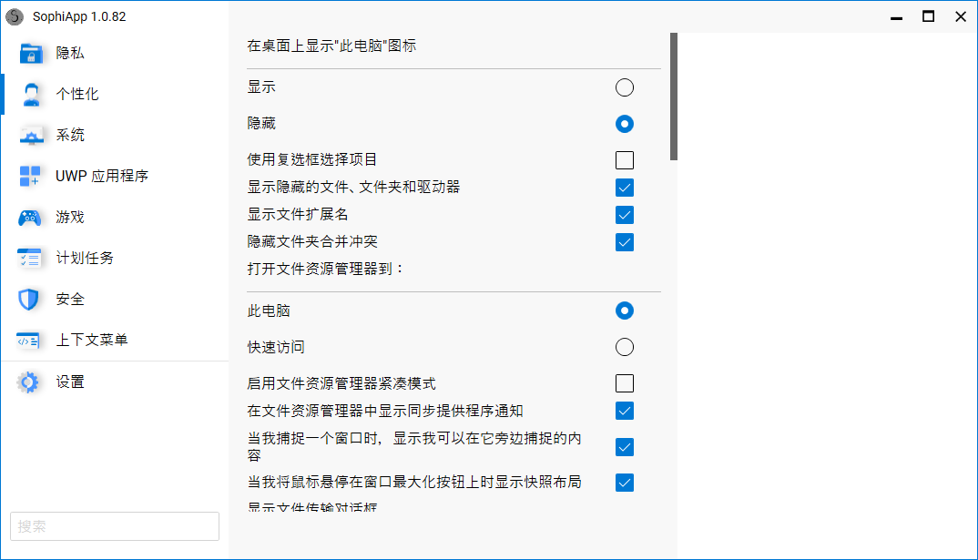This screenshot has height=560, width=978.
Task: Disable 隐藏文件夹合并冲突 checkbox
Action: (625, 242)
